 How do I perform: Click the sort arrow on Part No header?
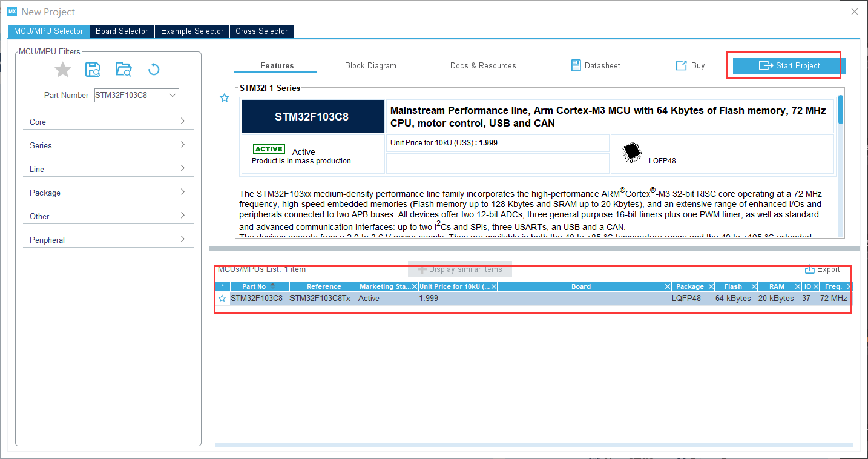pos(272,286)
